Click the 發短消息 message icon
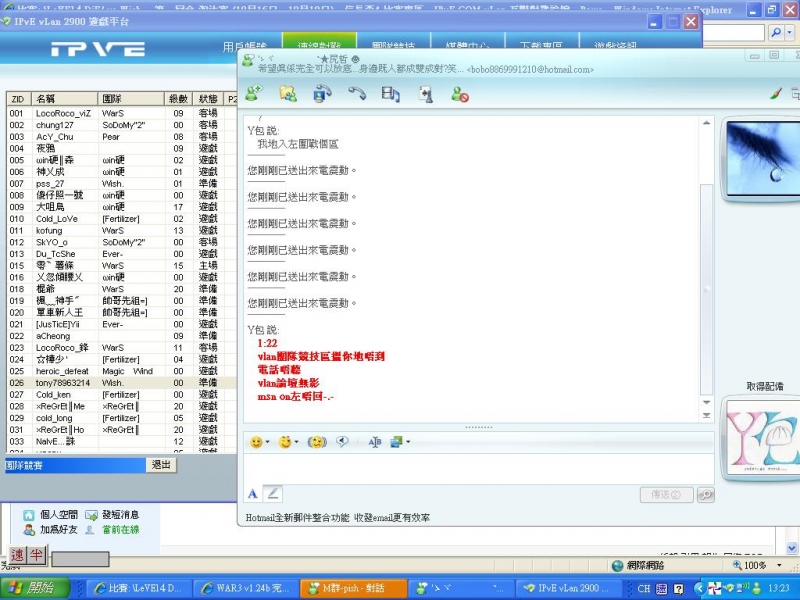This screenshot has height=600, width=800. (x=91, y=515)
